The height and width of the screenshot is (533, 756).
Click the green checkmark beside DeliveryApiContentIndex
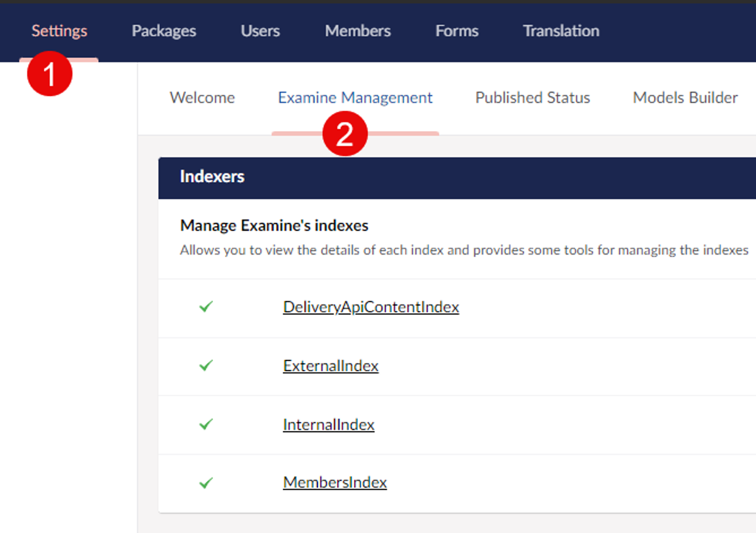point(206,307)
